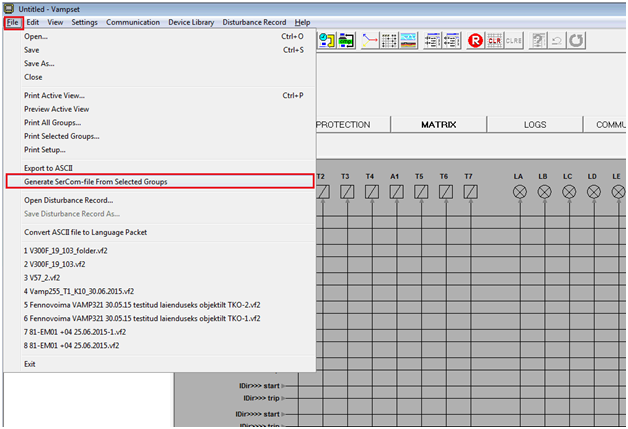
Task: Choose Print All Groups...
Action: coord(160,123)
